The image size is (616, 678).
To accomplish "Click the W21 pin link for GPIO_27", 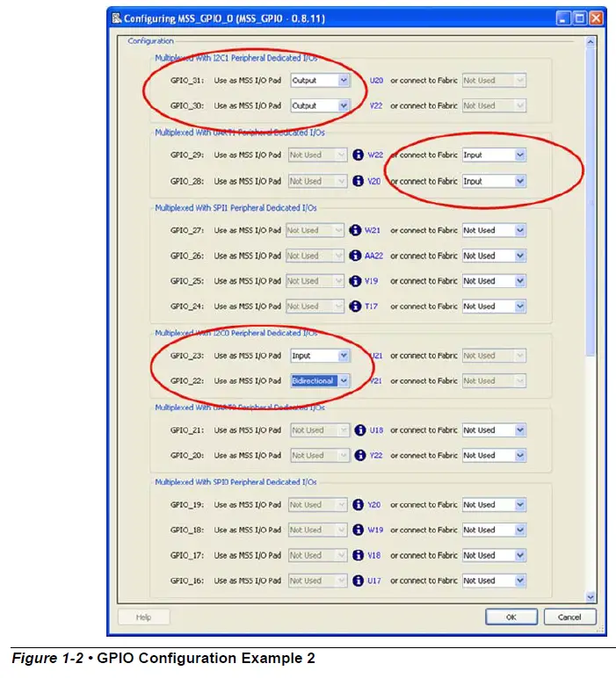I will 372,230.
